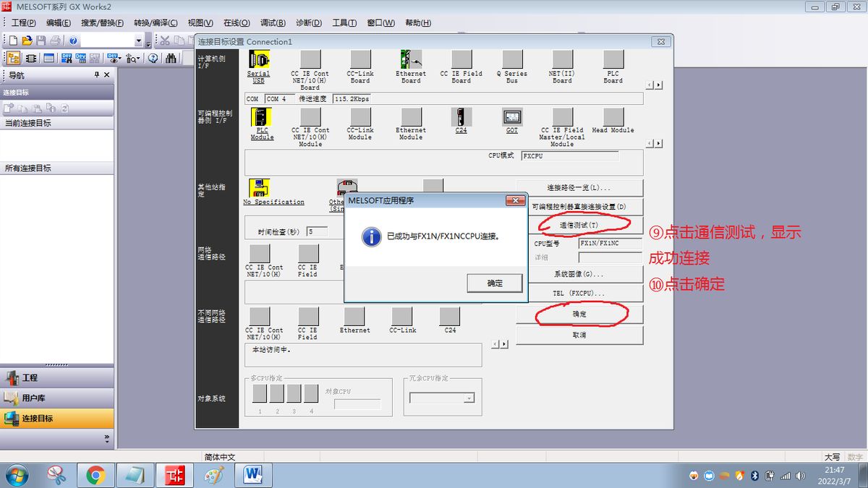Toggle the navigation pane pin
This screenshot has height=488, width=868.
pos(97,75)
